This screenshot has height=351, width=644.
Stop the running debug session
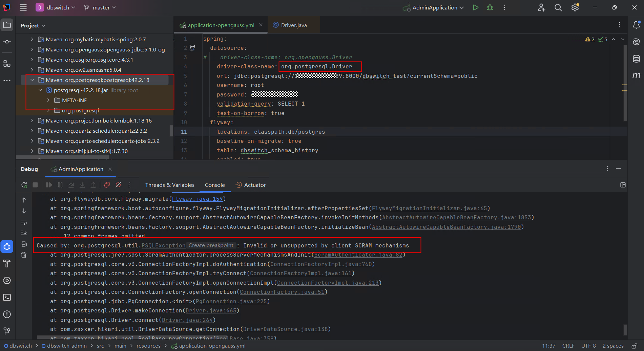pyautogui.click(x=35, y=185)
